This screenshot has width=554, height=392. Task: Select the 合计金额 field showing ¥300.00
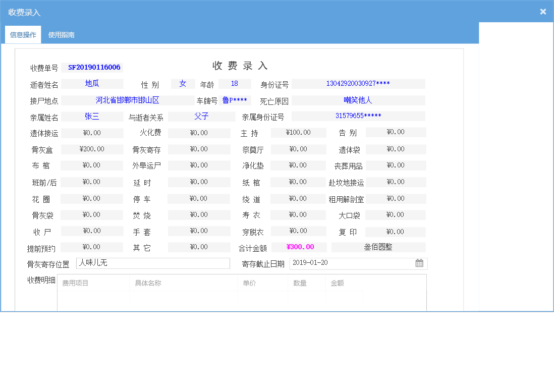[x=298, y=247]
